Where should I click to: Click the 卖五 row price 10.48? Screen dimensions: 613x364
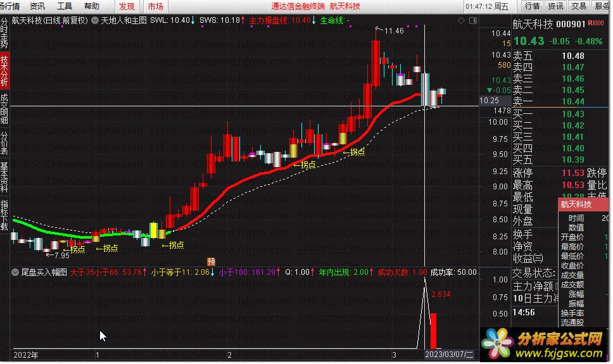[x=572, y=56]
